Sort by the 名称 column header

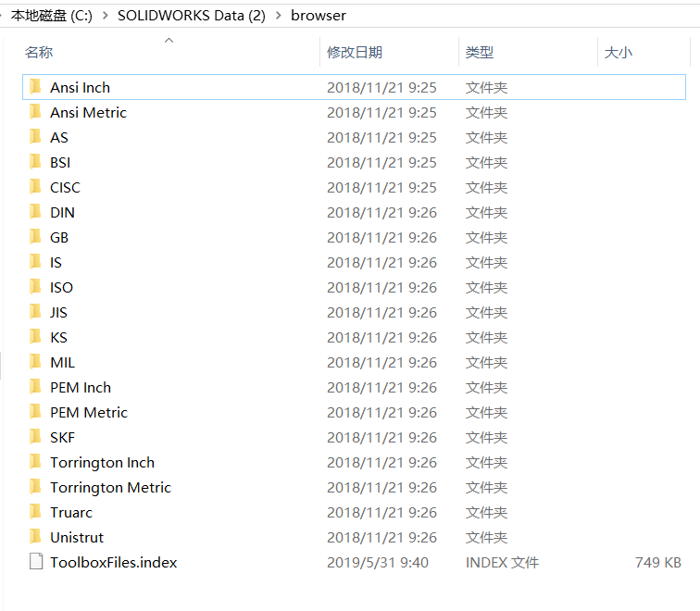click(x=39, y=52)
